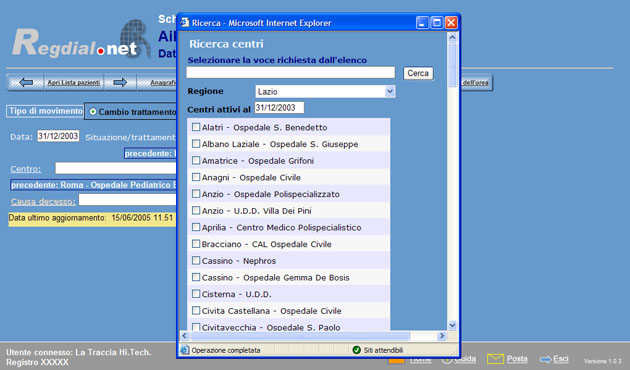This screenshot has height=370, width=630.
Task: Tick Cassino - Ospedale Gemma De Bosis
Action: [x=196, y=277]
